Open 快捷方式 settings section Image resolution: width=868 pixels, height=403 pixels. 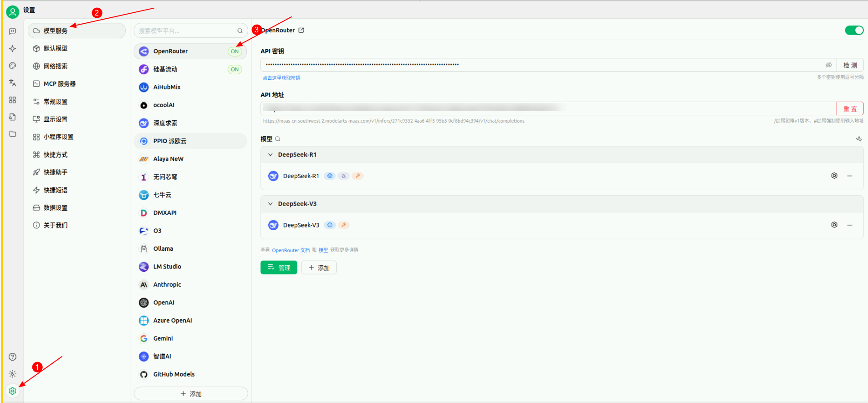pyautogui.click(x=77, y=155)
